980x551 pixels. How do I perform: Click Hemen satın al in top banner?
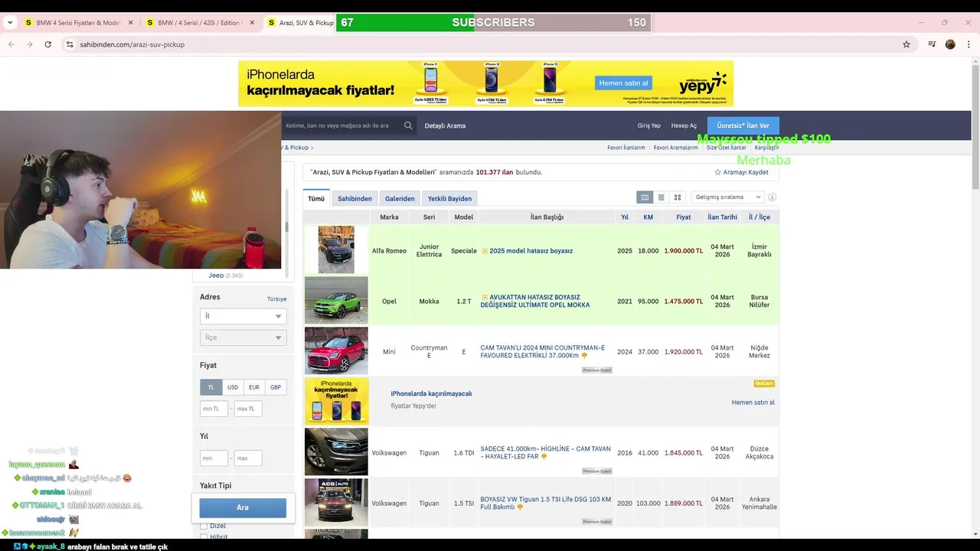(623, 83)
